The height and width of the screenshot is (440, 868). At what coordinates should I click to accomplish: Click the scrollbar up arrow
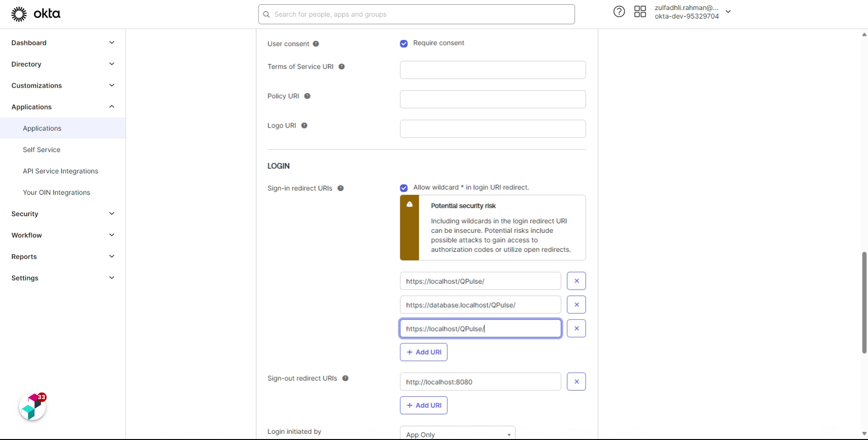click(x=864, y=34)
